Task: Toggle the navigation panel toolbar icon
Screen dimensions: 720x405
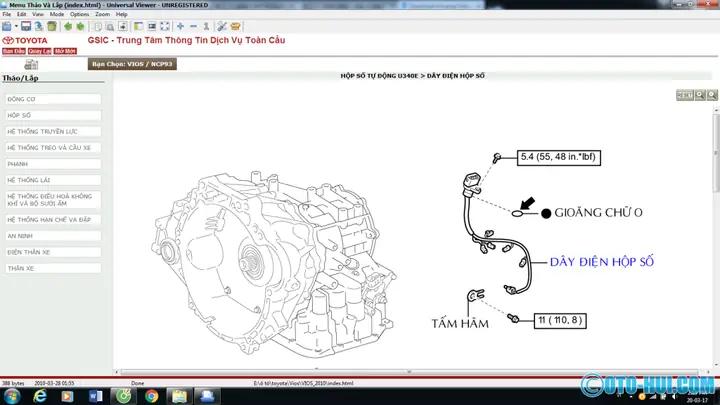Action: tap(138, 26)
